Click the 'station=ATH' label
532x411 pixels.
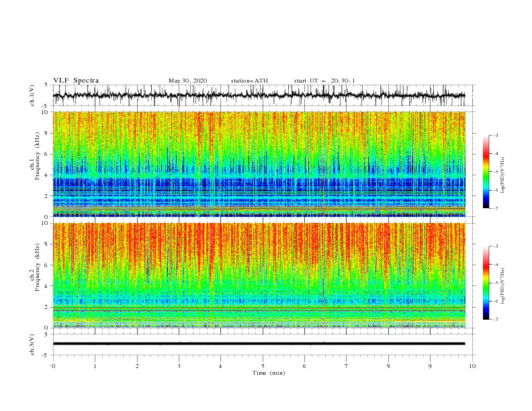[x=249, y=81]
